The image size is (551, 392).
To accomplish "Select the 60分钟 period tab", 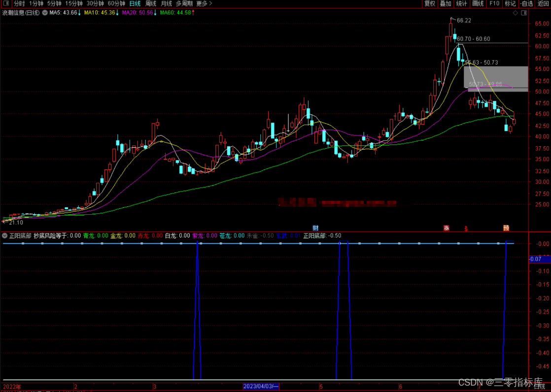I will [x=116, y=3].
